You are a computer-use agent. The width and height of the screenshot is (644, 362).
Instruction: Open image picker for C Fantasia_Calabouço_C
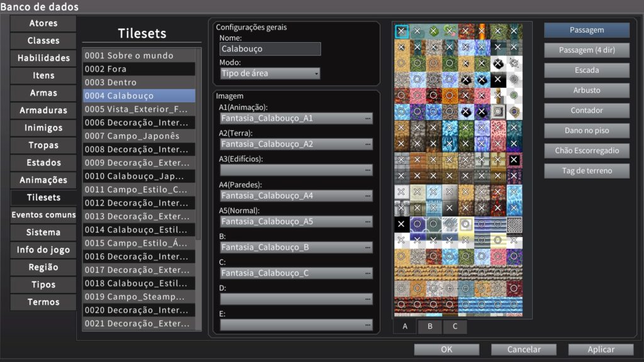point(296,273)
